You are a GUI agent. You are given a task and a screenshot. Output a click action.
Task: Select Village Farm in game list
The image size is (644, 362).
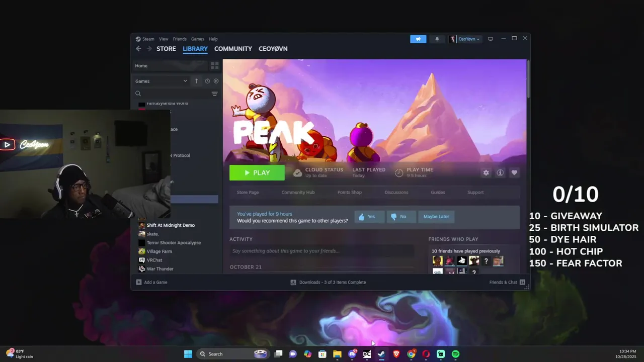pos(159,251)
